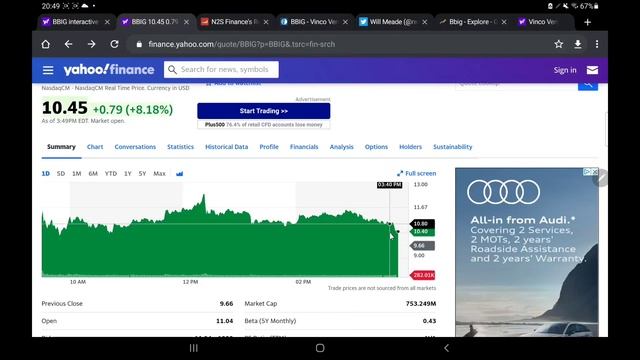Screen dimensions: 640x360
Task: Close the Audi advertisement
Action: 595,171
